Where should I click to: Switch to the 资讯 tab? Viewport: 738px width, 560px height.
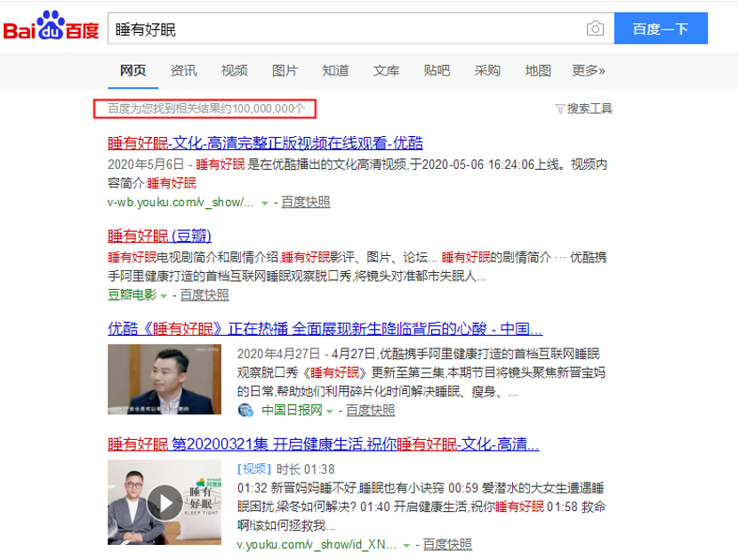[x=183, y=70]
